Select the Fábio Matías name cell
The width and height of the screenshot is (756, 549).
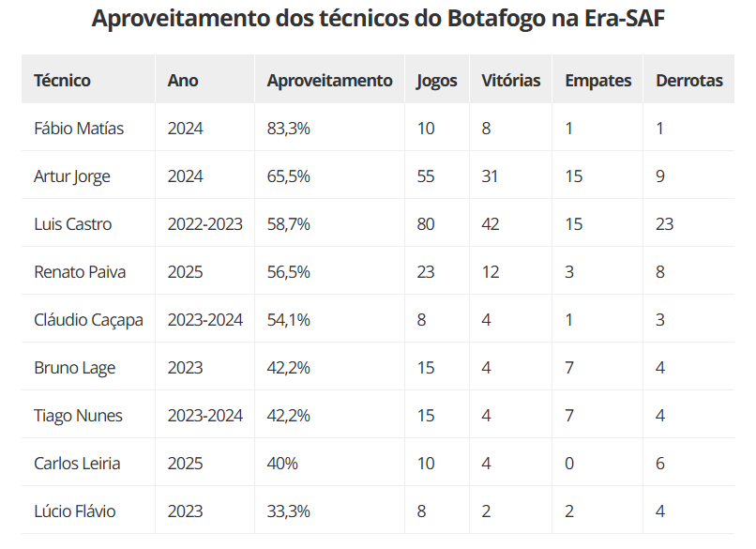(x=79, y=129)
